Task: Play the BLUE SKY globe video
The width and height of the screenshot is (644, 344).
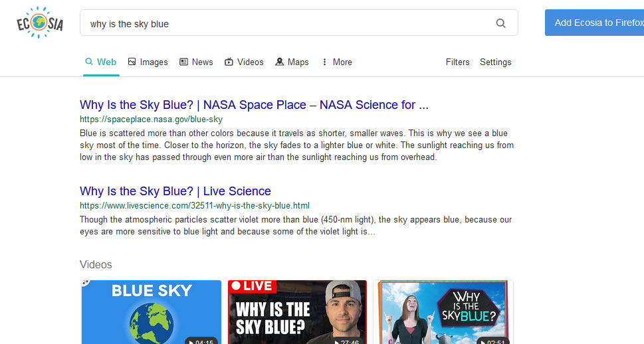Action: pos(152,312)
